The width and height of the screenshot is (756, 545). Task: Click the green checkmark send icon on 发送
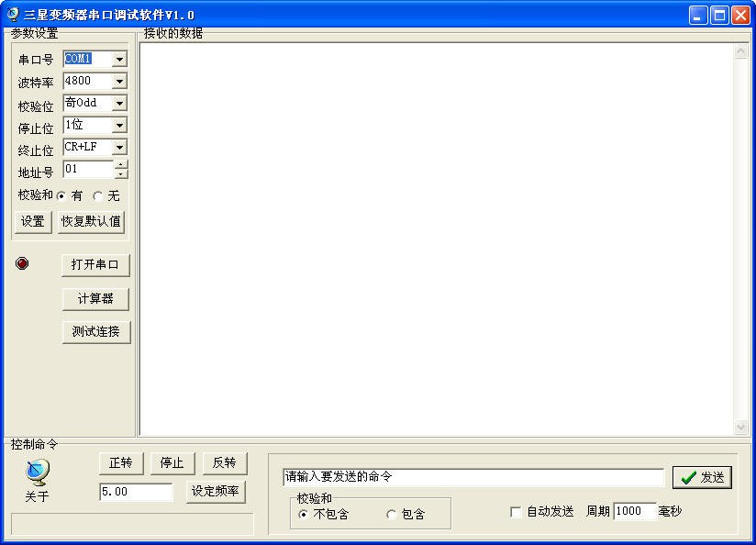pos(687,476)
